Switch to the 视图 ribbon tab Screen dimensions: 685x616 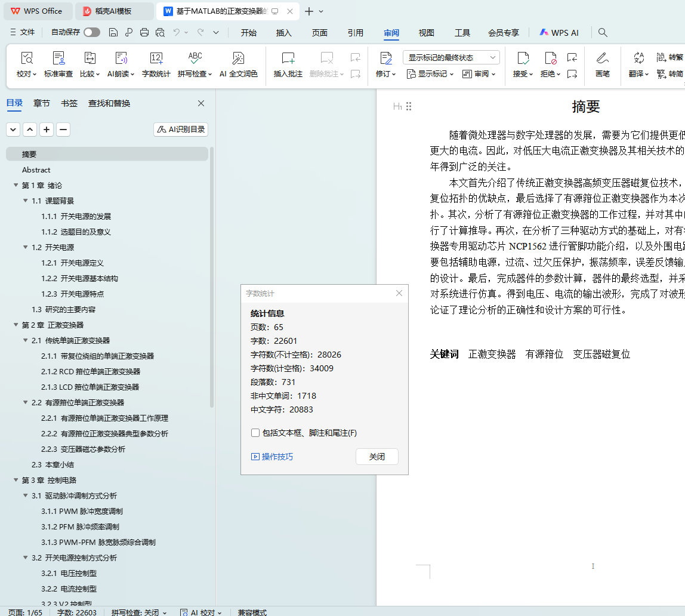click(426, 33)
